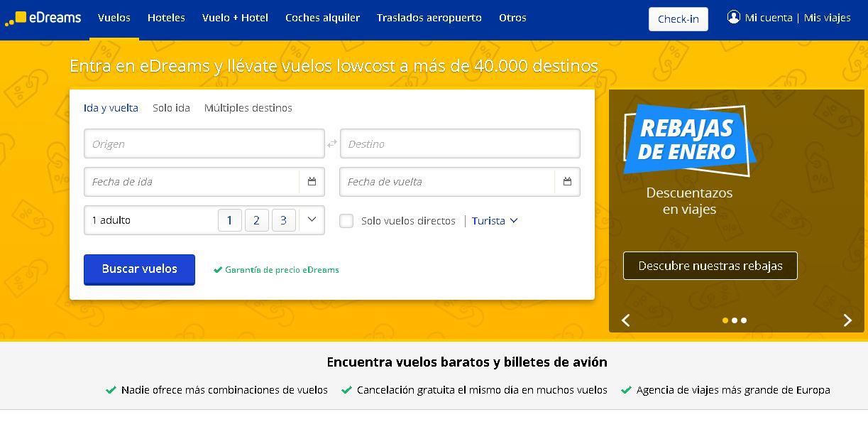868x422 pixels.
Task: Go back in carousel with left arrow
Action: (x=625, y=320)
